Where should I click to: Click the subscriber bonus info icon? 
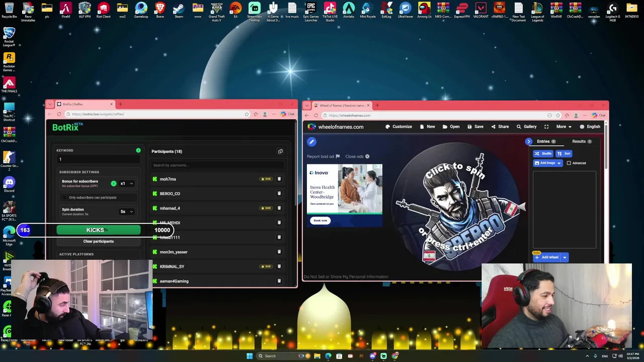[113, 184]
